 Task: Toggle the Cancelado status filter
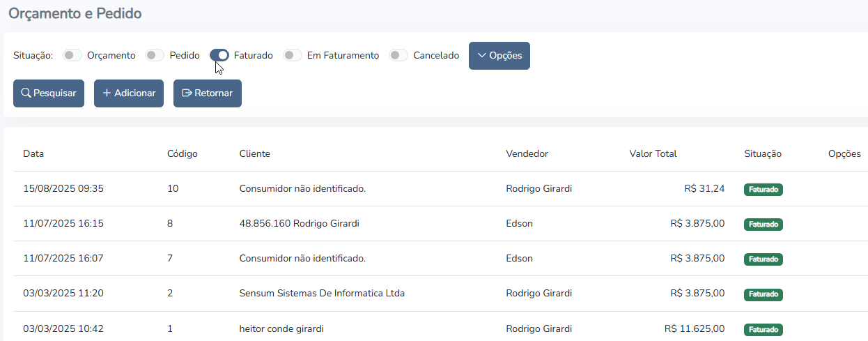click(x=398, y=56)
